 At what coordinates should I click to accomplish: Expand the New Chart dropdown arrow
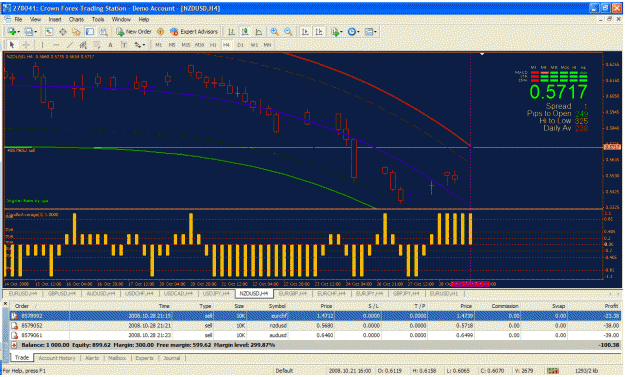click(18, 32)
